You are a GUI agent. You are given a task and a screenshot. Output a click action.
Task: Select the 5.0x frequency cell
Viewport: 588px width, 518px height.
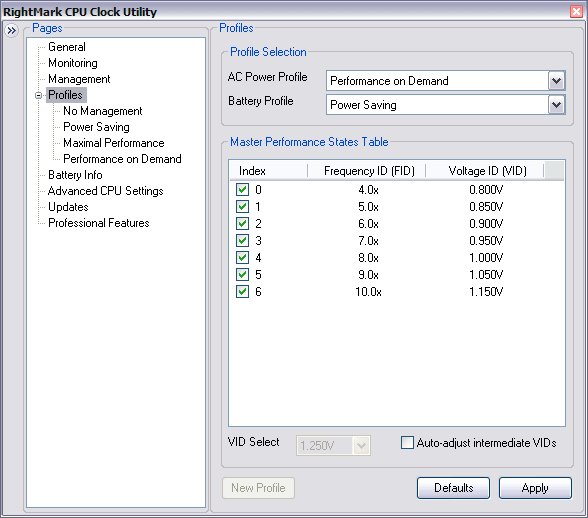[368, 207]
